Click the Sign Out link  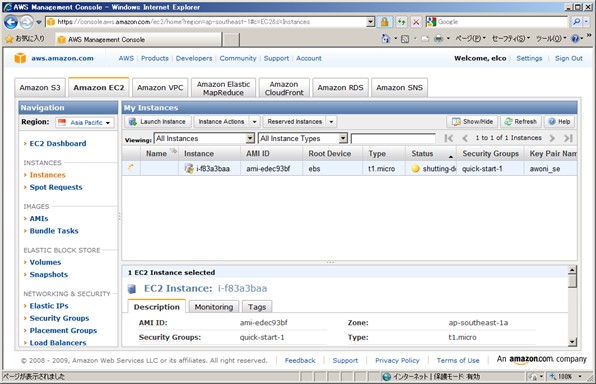click(568, 58)
